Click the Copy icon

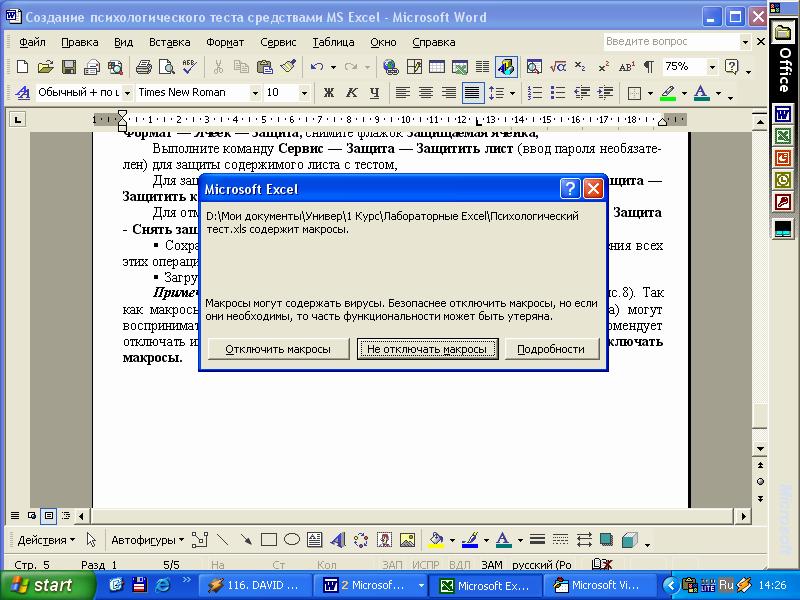(241, 67)
